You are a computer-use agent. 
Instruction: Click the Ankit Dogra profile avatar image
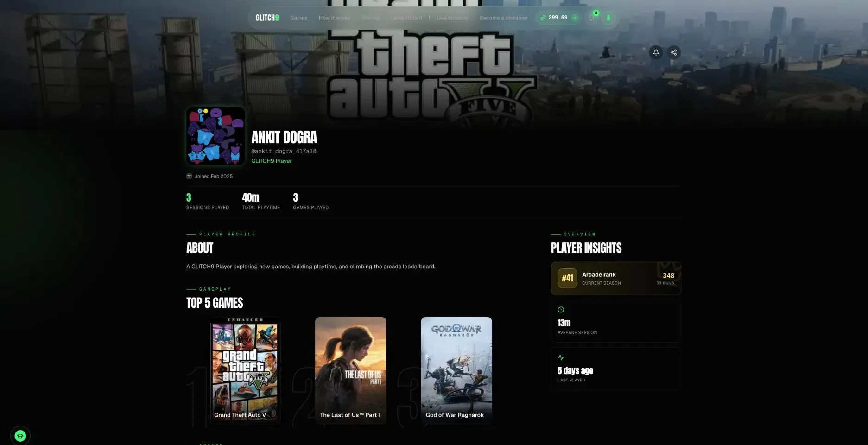tap(215, 136)
